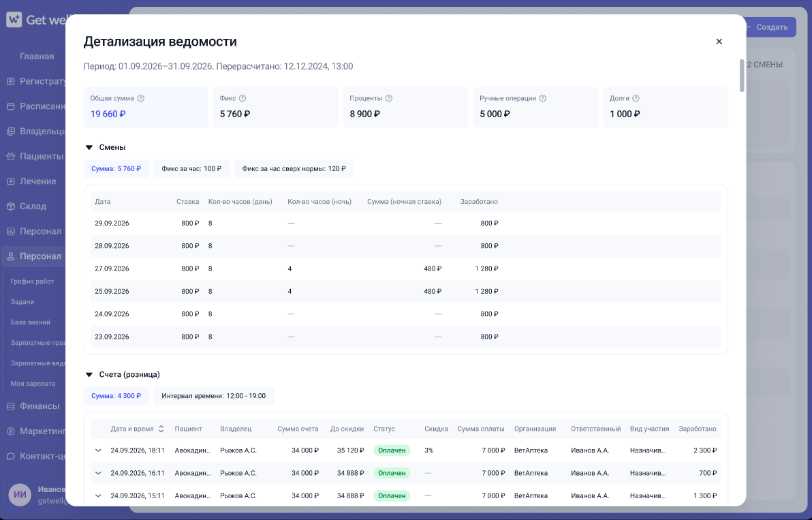Click the Финансы coins icon
The image size is (812, 520).
click(x=10, y=406)
